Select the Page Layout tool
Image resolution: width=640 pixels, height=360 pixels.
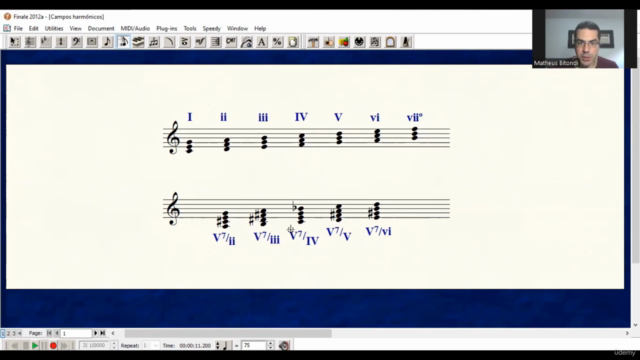[293, 42]
